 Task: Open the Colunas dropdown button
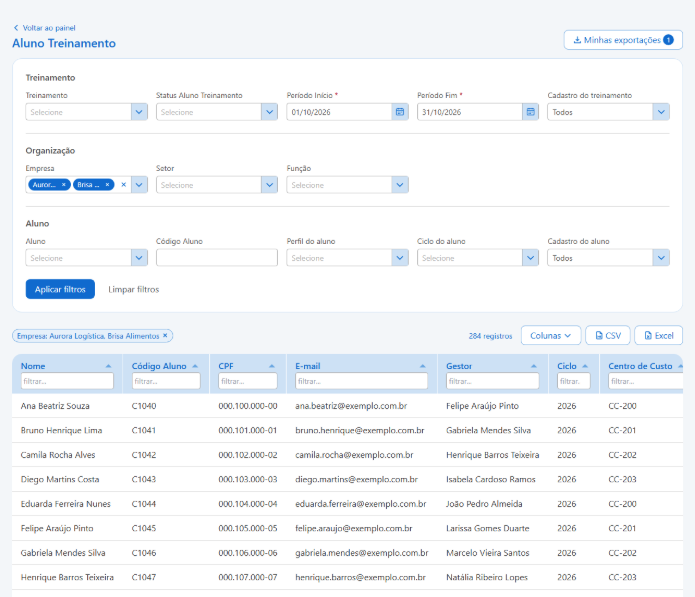tap(551, 336)
